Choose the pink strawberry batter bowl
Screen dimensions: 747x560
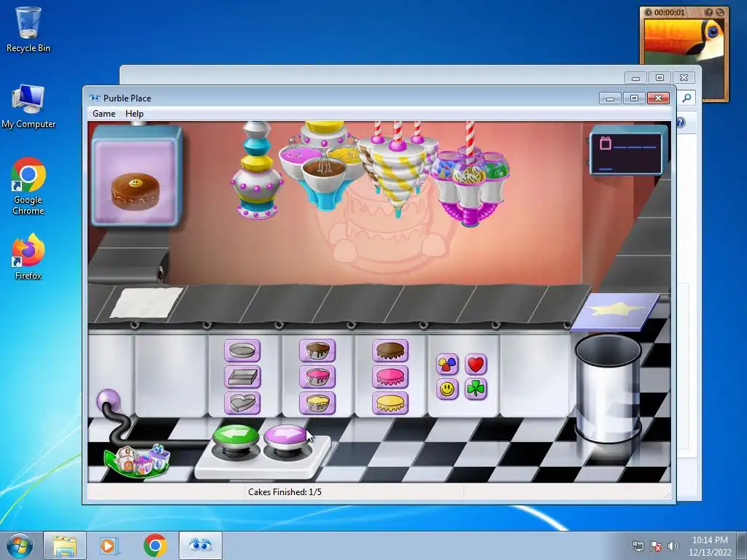317,377
